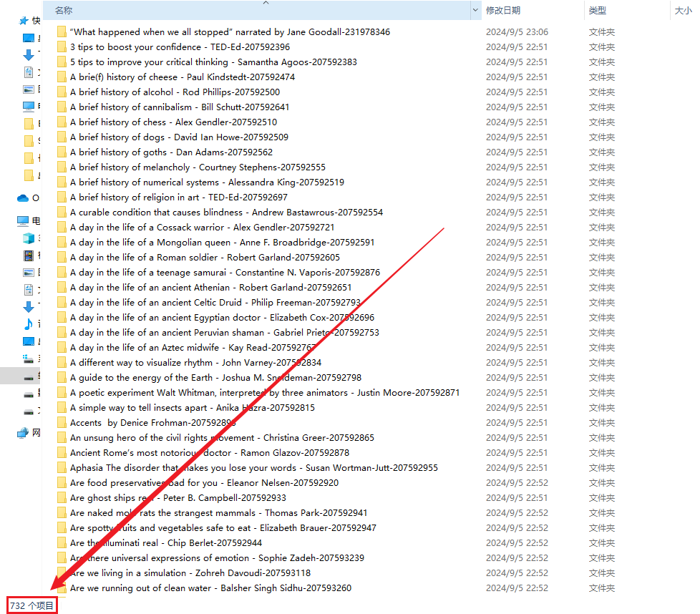Screen dimensions: 700x614
Task: Click folder icon of 'A day in the life of an Aztec midwife'
Action: [62, 347]
